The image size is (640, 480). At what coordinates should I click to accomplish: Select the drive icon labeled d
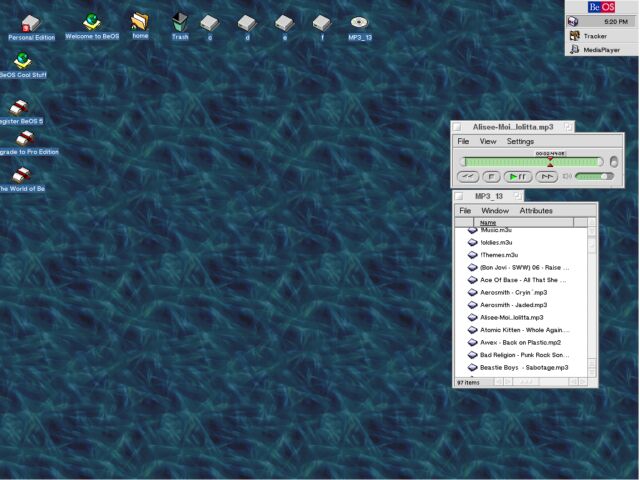pos(247,23)
